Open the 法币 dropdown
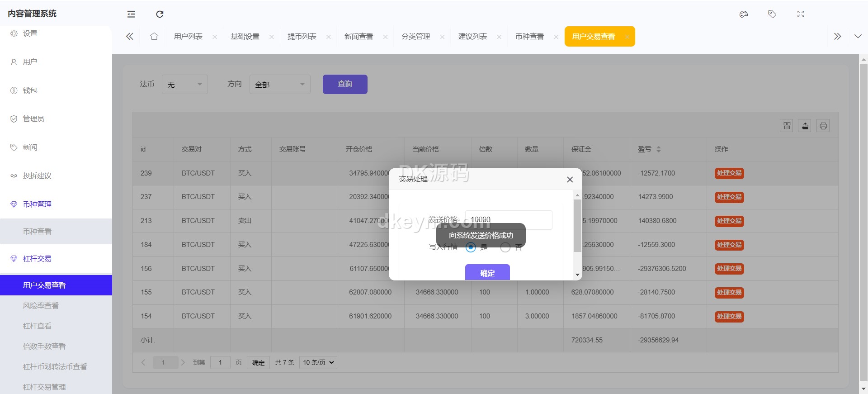The image size is (868, 394). point(184,85)
